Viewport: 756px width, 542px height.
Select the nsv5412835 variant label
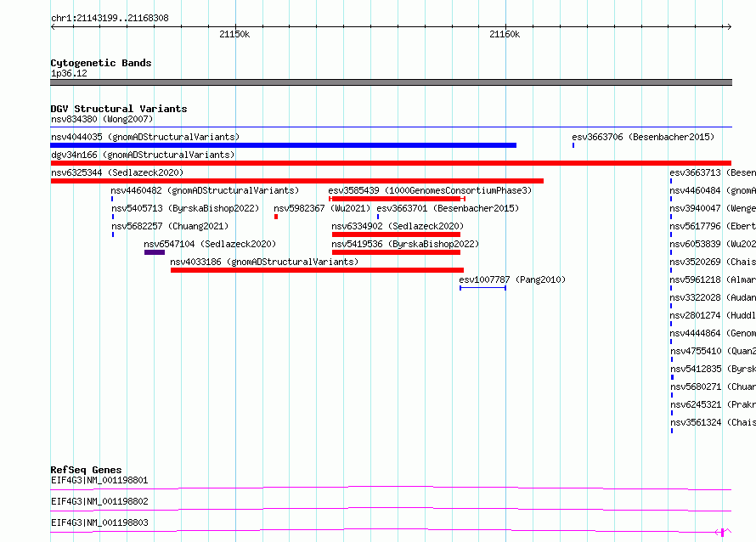point(713,369)
